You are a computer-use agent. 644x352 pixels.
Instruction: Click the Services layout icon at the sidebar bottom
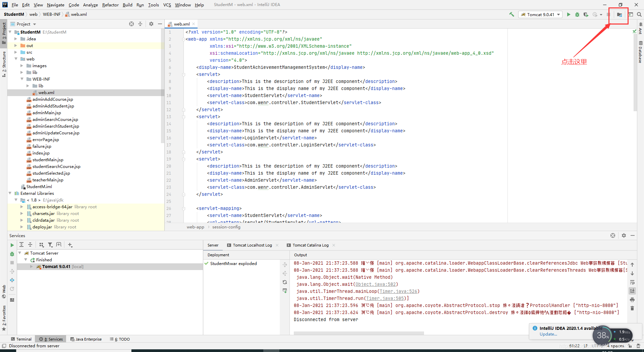pos(12,300)
